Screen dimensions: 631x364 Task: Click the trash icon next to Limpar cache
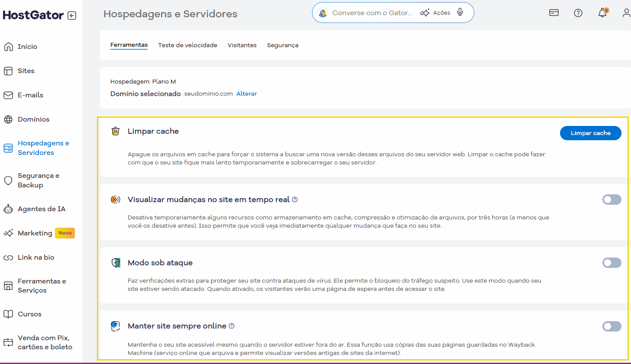point(115,131)
